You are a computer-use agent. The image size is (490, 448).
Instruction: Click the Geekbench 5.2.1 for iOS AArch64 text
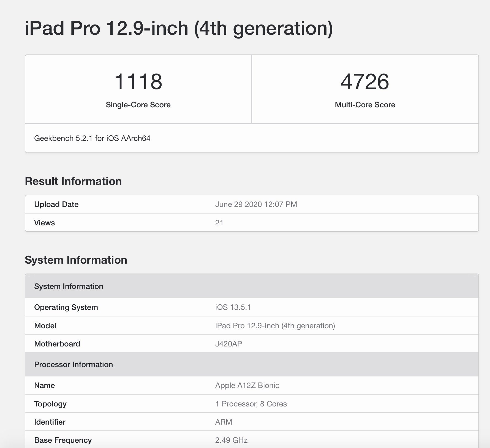(x=92, y=138)
